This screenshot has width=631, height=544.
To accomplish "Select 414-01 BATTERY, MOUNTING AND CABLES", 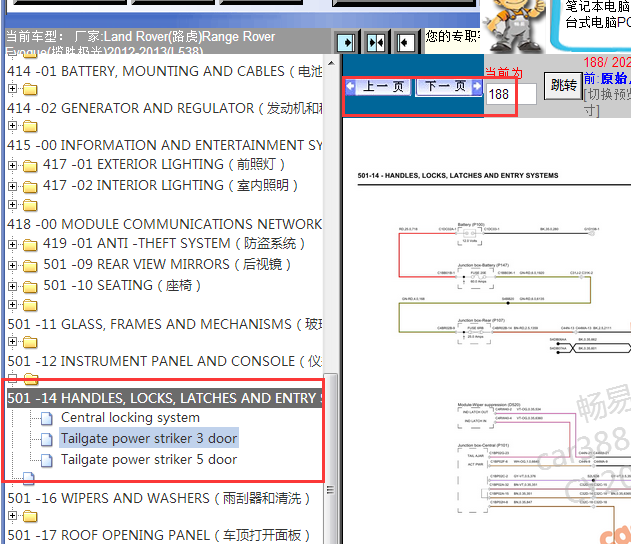I will click(165, 71).
